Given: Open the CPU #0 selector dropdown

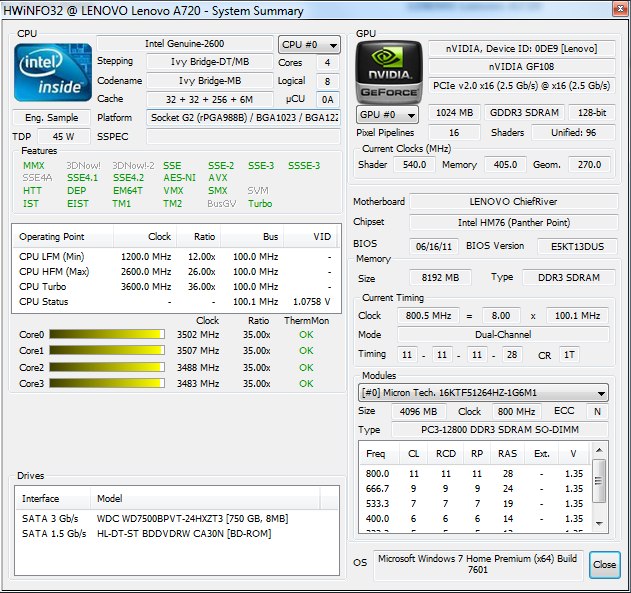Looking at the screenshot, I should pyautogui.click(x=309, y=45).
